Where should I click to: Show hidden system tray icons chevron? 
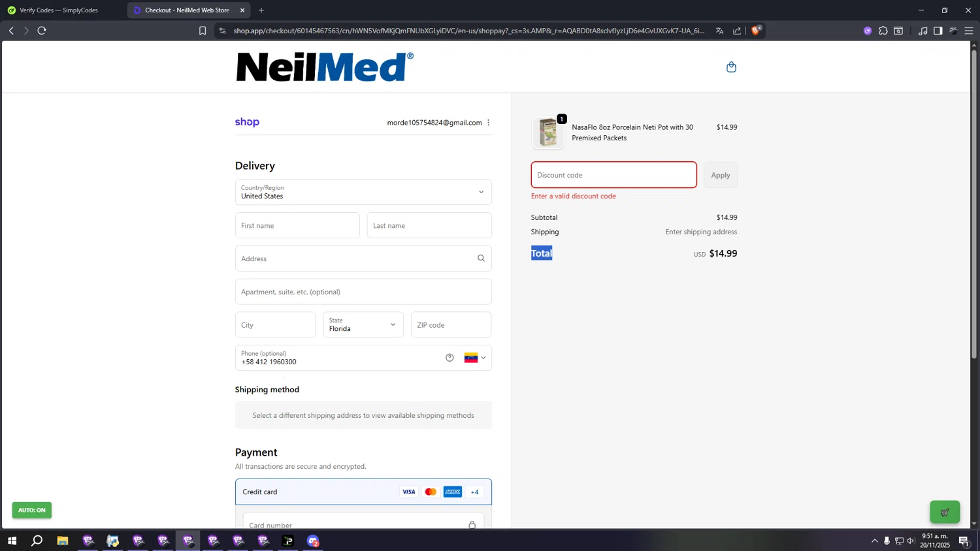pos(875,541)
